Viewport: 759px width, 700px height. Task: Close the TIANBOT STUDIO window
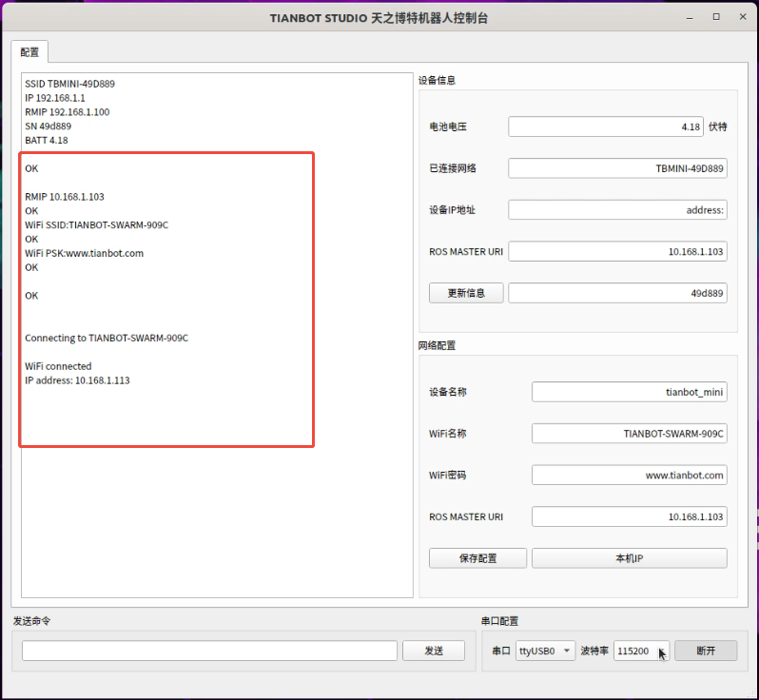[x=742, y=17]
